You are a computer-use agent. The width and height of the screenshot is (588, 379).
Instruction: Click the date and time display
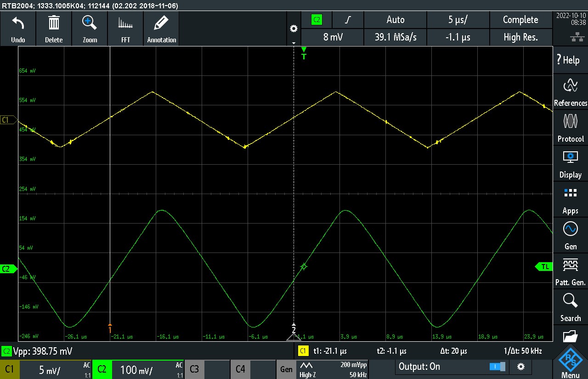pyautogui.click(x=570, y=19)
